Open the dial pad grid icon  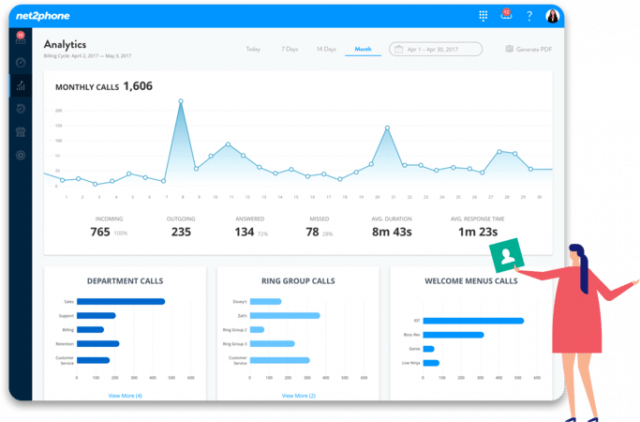click(483, 15)
